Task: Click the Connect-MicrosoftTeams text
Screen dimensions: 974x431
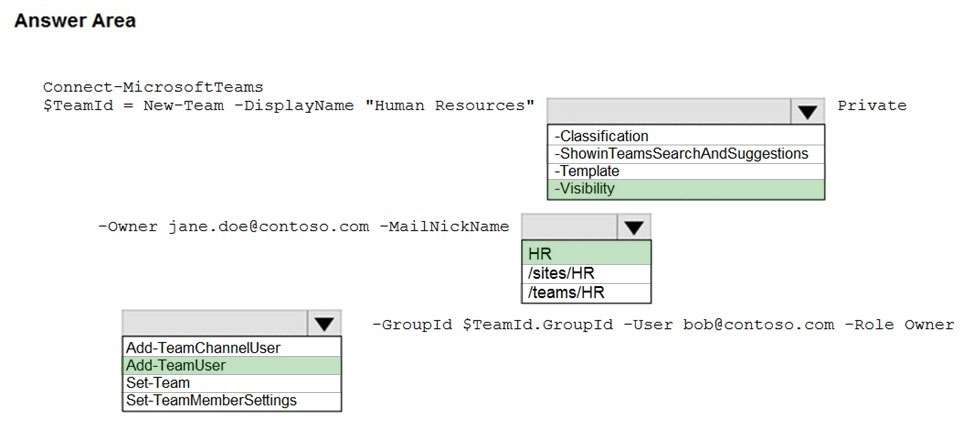Action: pos(153,87)
